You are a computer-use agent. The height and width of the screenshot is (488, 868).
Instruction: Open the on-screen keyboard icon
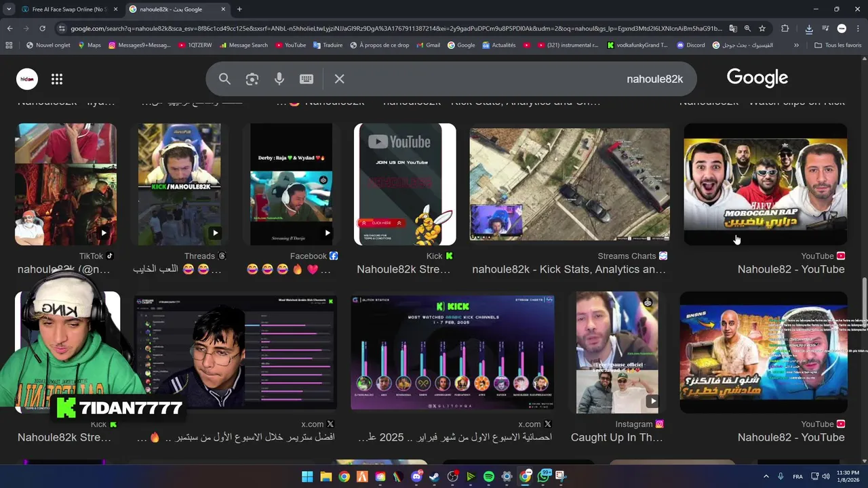(x=307, y=79)
